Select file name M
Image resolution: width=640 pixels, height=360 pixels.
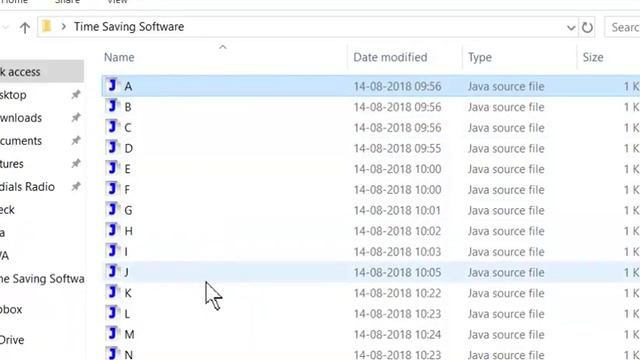click(129, 335)
